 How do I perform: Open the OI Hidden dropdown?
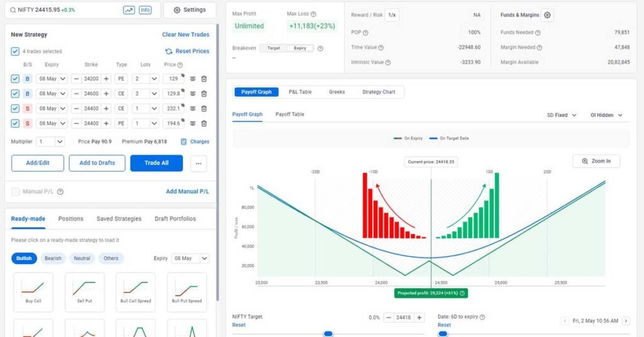[606, 115]
